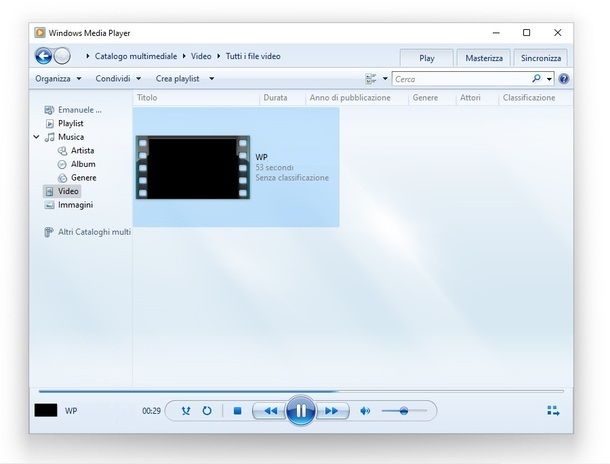Click the Musica note icon
The height and width of the screenshot is (464, 610).
coord(49,137)
